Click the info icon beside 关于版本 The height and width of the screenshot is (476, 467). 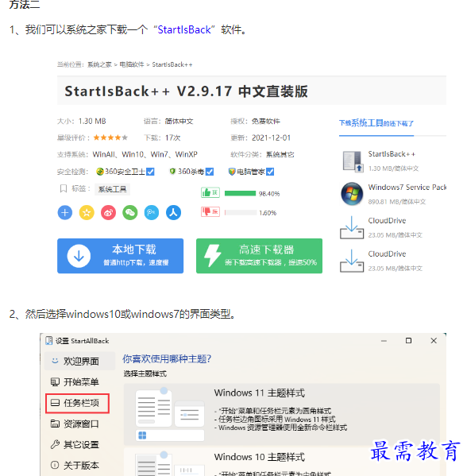click(55, 465)
